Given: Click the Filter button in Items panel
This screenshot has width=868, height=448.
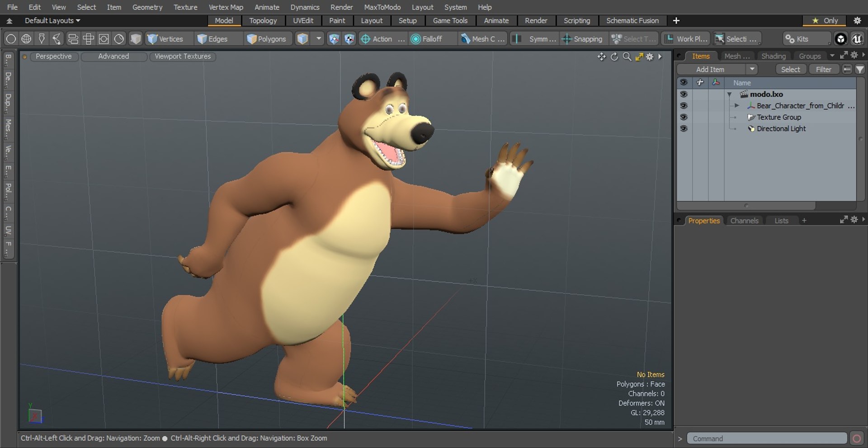Looking at the screenshot, I should [x=823, y=69].
